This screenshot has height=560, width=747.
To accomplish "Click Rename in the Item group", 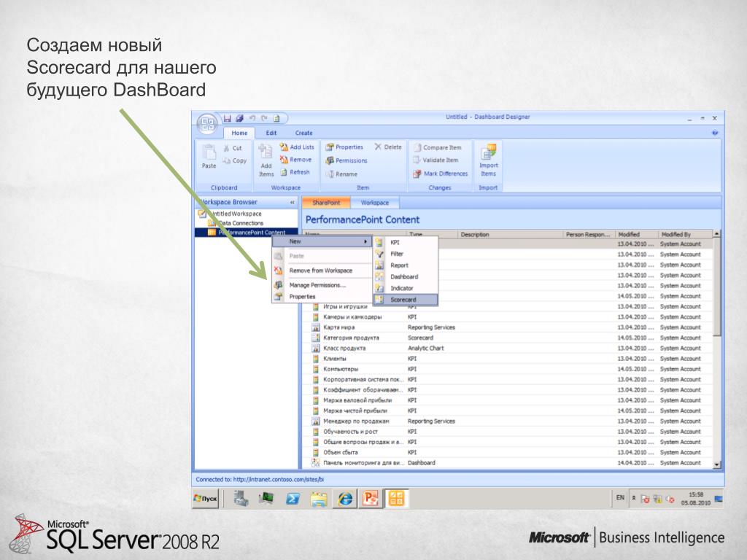I will [x=341, y=174].
